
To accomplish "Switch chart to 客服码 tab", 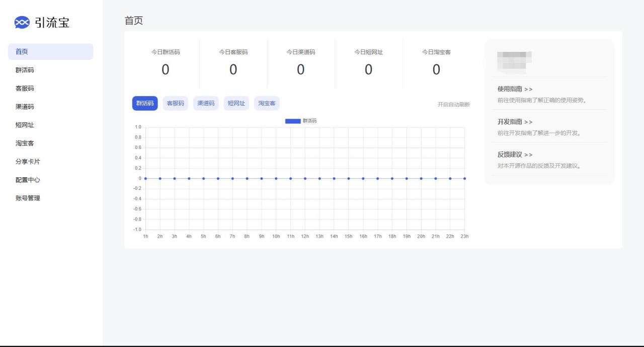I will coord(176,103).
